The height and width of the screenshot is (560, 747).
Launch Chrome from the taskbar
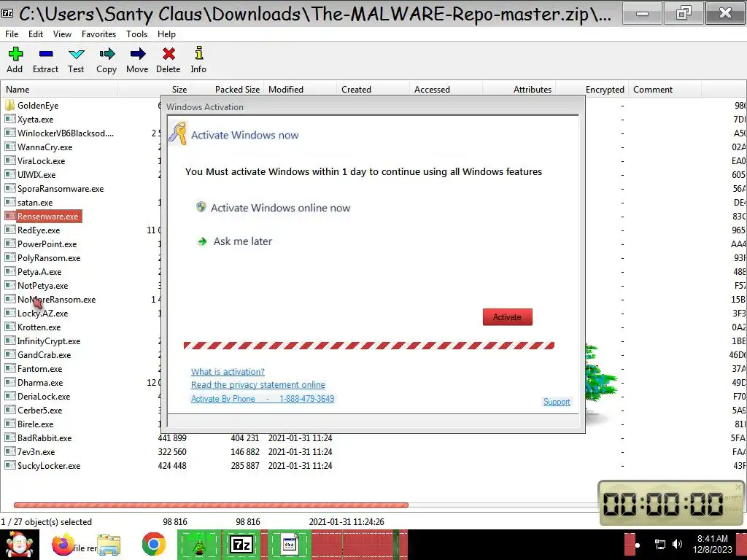[x=153, y=544]
